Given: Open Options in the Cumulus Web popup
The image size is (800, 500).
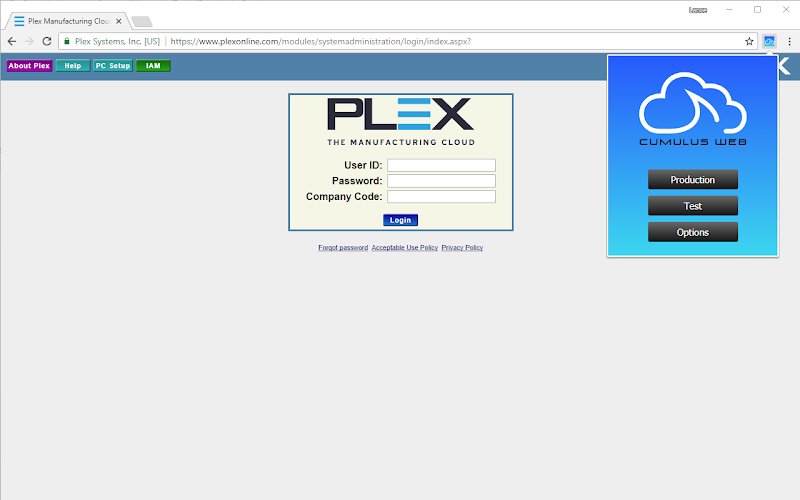Looking at the screenshot, I should 693,232.
